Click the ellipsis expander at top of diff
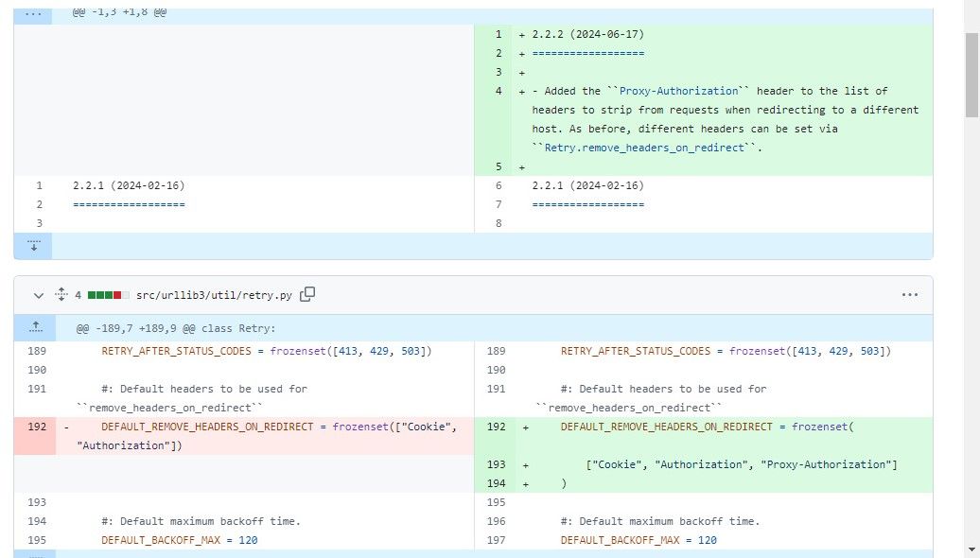Viewport: 980px width, 558px height. (33, 14)
